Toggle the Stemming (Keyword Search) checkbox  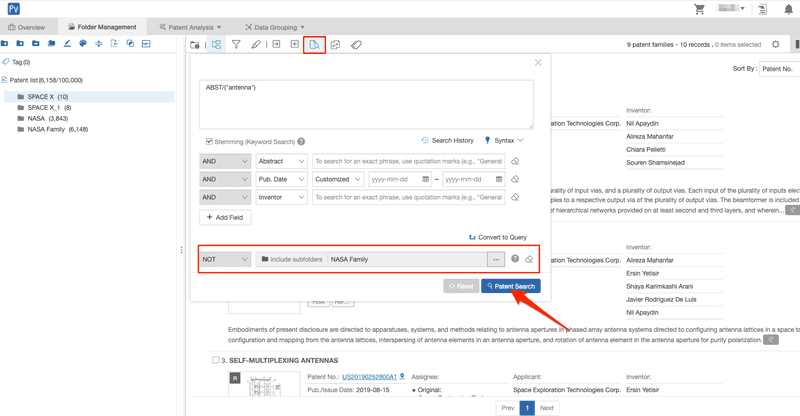point(209,141)
